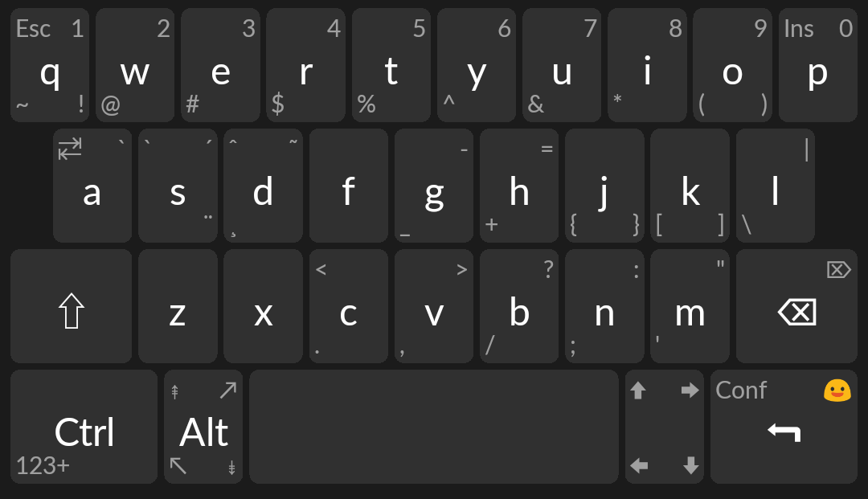
Task: Tap the b key with question mark
Action: click(x=519, y=306)
